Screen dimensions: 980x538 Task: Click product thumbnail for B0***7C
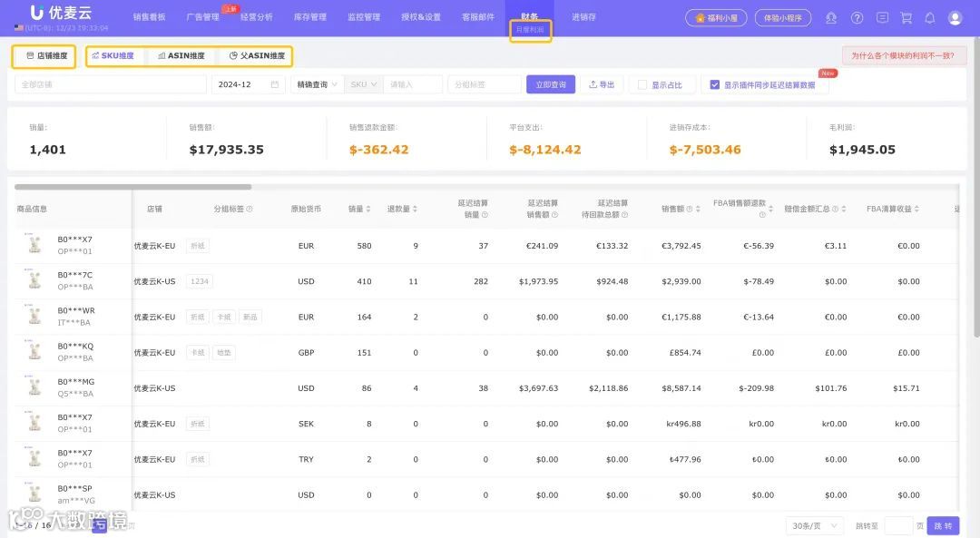tap(34, 280)
